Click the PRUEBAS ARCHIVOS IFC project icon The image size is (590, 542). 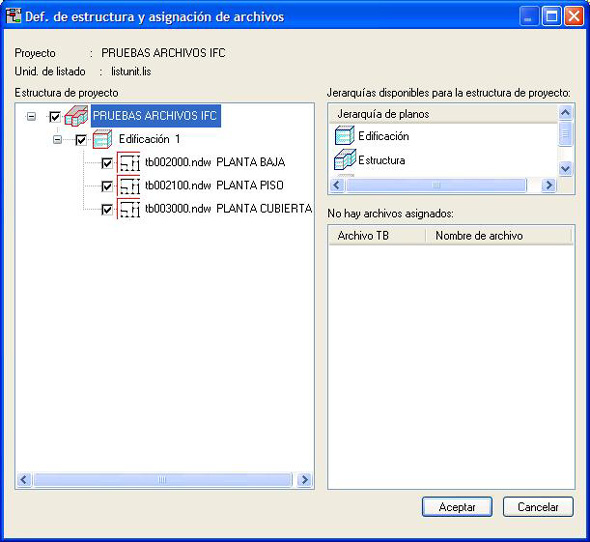point(76,116)
